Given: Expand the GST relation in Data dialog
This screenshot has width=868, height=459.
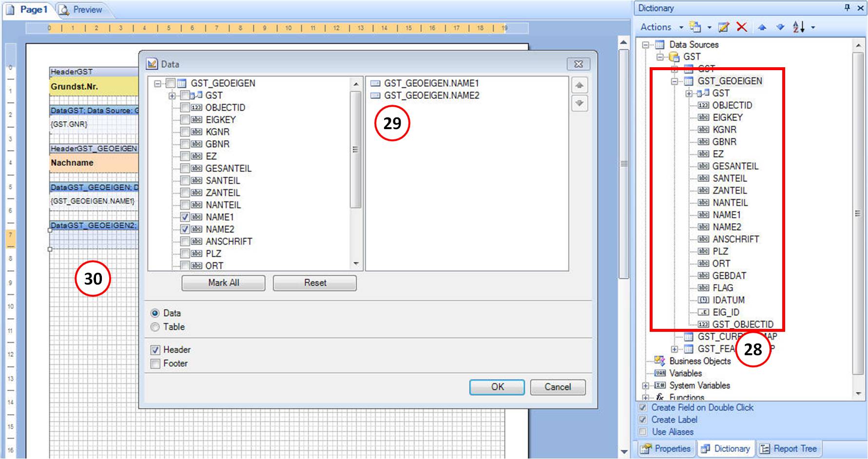Looking at the screenshot, I should (x=172, y=96).
